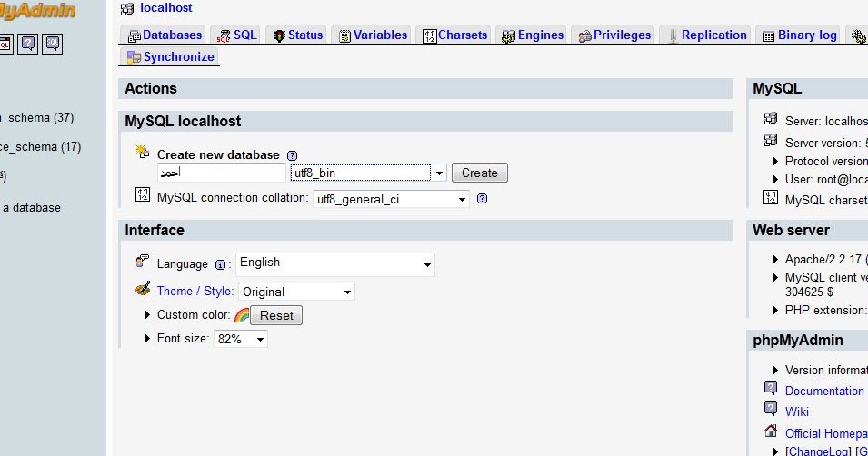Viewport: 868px width, 456px height.
Task: Click the localhost server link
Action: [x=166, y=8]
